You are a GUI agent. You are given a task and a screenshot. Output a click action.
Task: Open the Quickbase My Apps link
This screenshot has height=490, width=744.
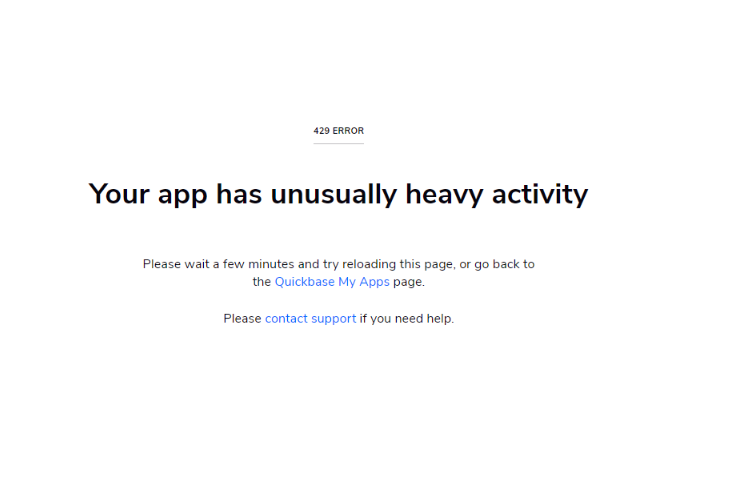click(332, 282)
